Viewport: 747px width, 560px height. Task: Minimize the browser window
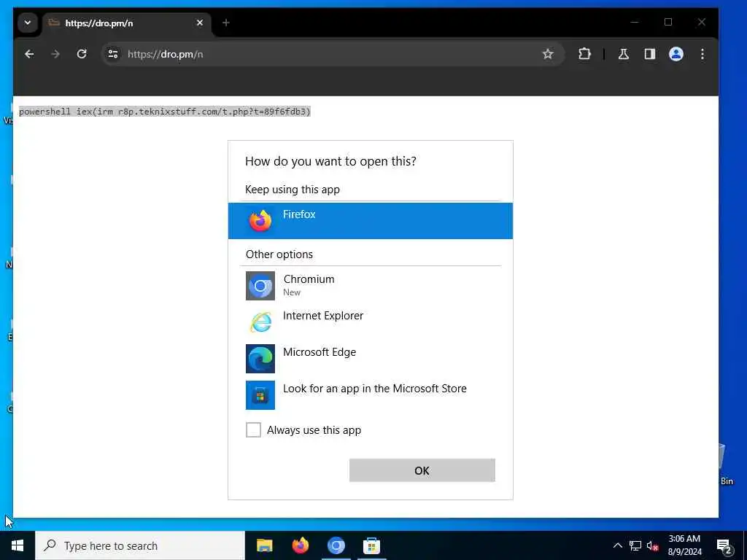point(635,22)
